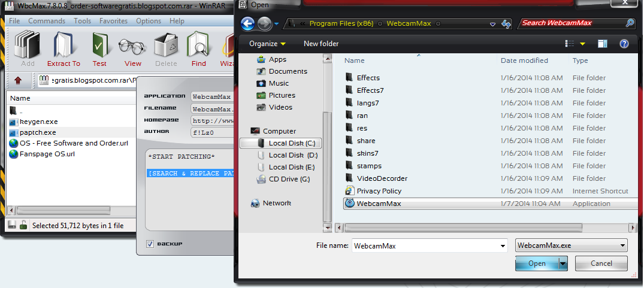The height and width of the screenshot is (288, 644).
Task: Click the View icon in WinRAR toolbar
Action: [x=132, y=50]
